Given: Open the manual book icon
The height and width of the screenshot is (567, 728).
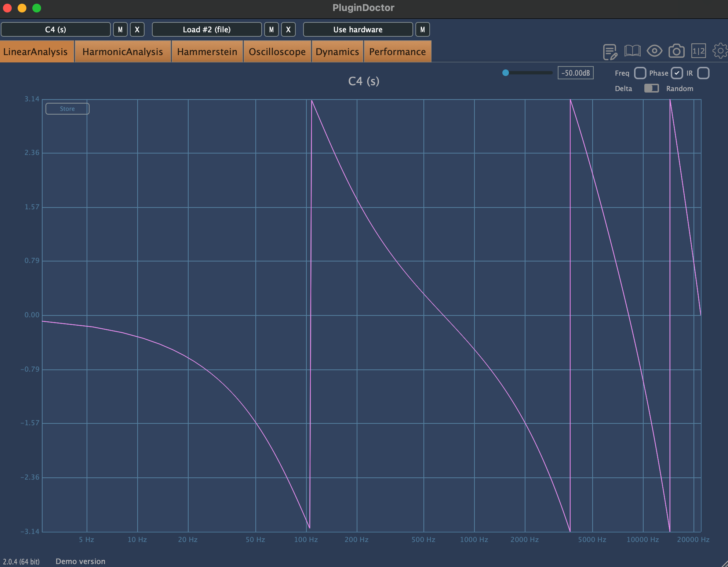Looking at the screenshot, I should pyautogui.click(x=632, y=51).
